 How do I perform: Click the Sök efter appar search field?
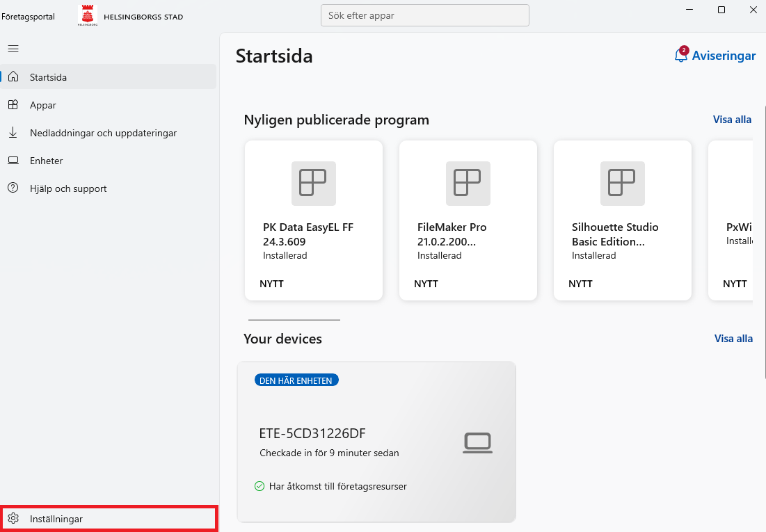(x=425, y=15)
